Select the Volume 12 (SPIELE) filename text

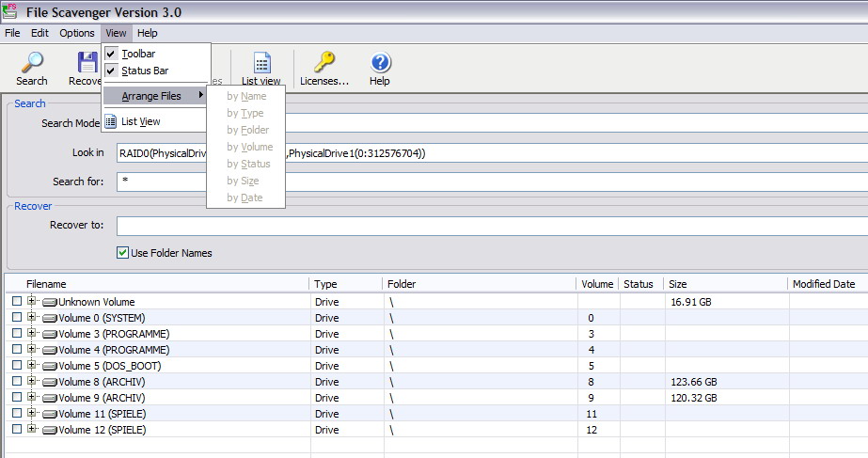(x=103, y=431)
